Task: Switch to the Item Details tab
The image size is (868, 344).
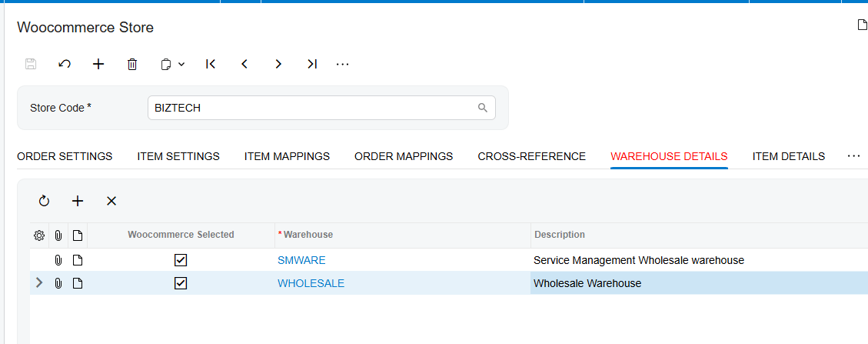Action: tap(788, 156)
